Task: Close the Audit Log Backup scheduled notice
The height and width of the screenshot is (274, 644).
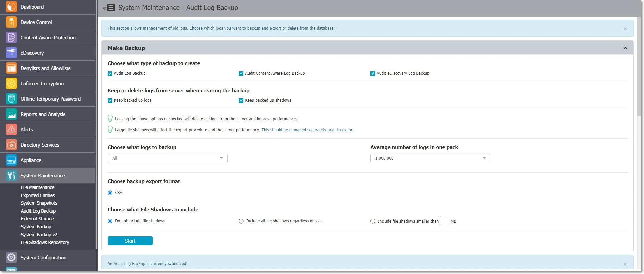Action: (x=625, y=264)
